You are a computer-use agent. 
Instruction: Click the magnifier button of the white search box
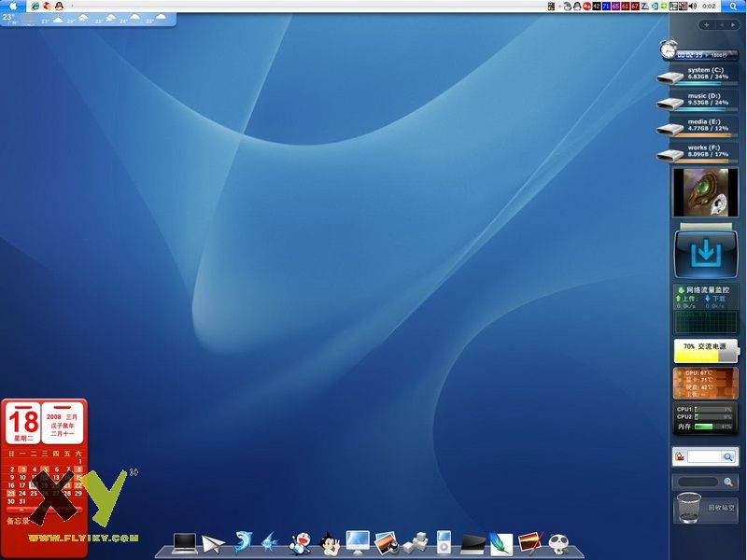728,457
